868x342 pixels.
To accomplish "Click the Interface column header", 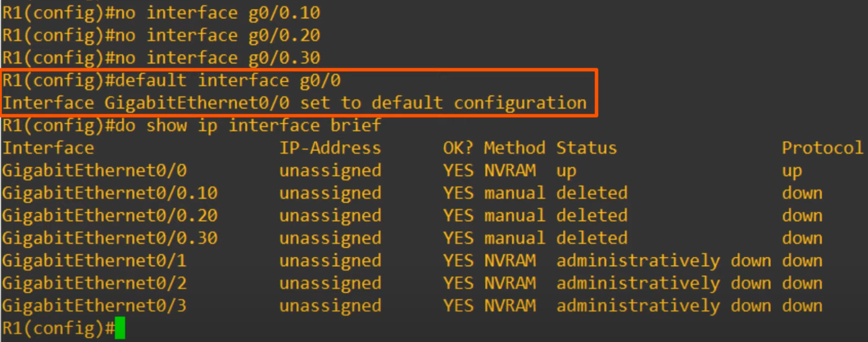I will (48, 148).
